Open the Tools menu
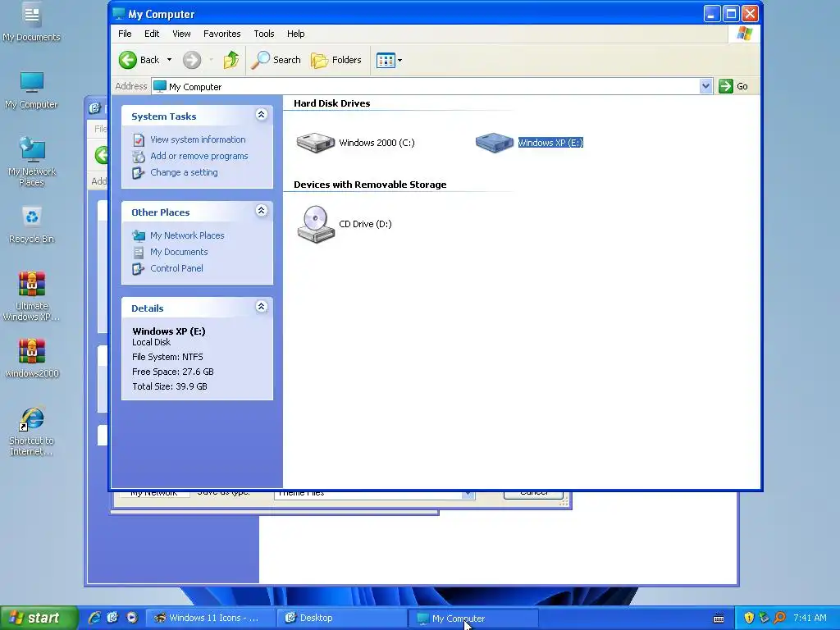 [x=263, y=34]
